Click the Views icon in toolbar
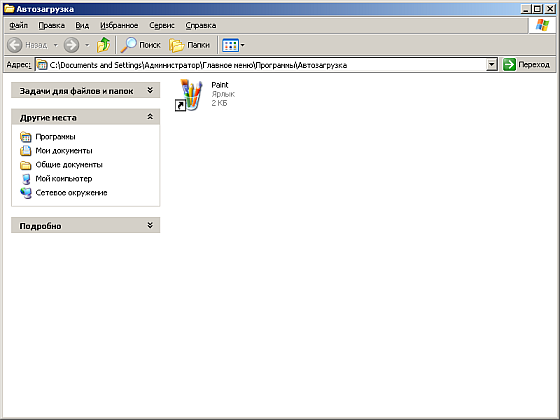560x420 pixels. pyautogui.click(x=230, y=45)
